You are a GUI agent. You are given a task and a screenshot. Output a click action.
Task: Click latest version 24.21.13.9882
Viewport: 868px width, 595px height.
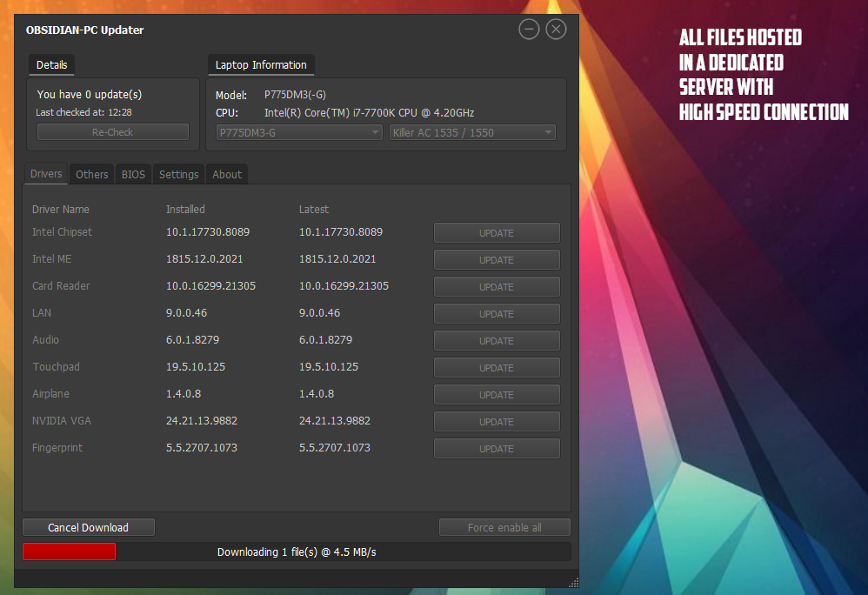coord(334,421)
